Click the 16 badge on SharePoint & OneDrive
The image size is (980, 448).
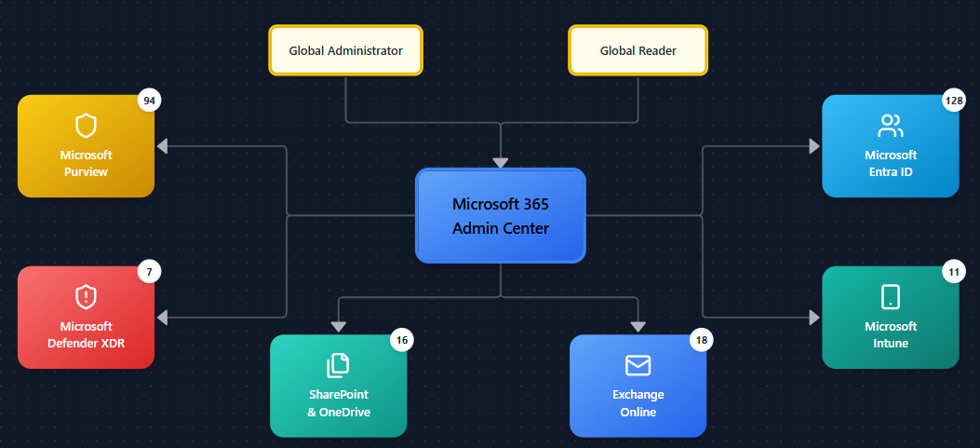pyautogui.click(x=401, y=340)
